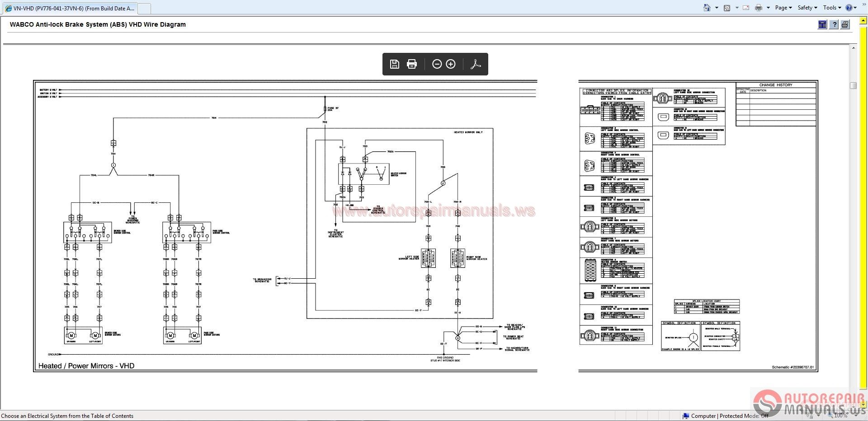Open the Safety menu
Screen dimensions: 868x421
807,8
